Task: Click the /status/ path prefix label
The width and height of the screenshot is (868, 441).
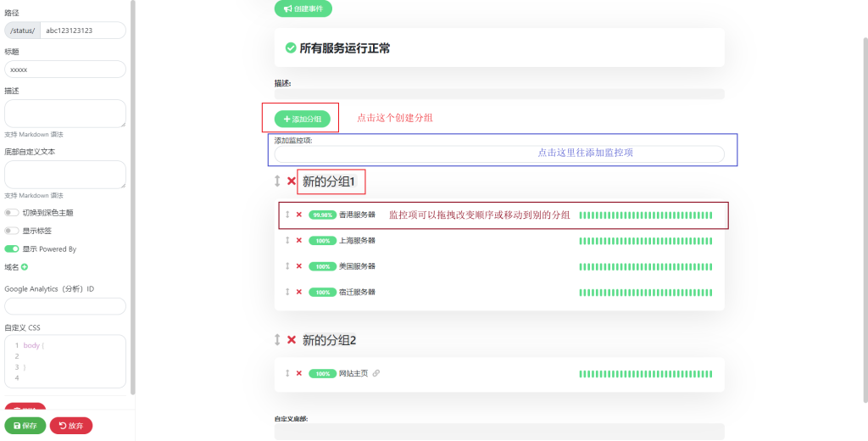Action: point(23,31)
